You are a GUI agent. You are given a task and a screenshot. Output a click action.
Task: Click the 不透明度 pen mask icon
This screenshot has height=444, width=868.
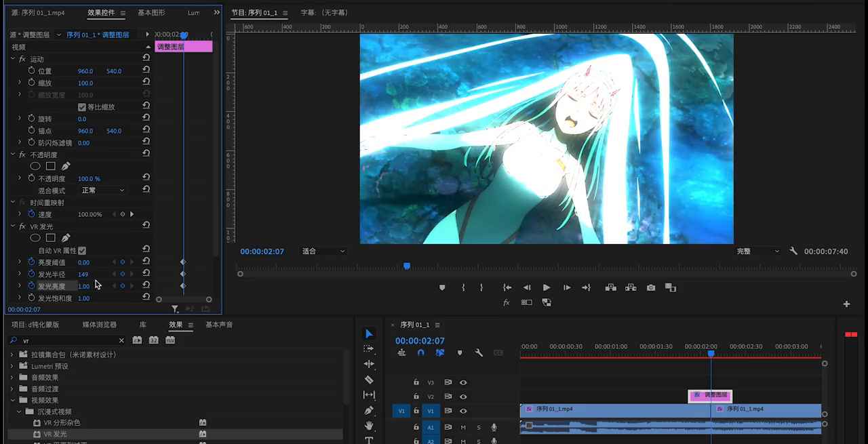pyautogui.click(x=66, y=166)
